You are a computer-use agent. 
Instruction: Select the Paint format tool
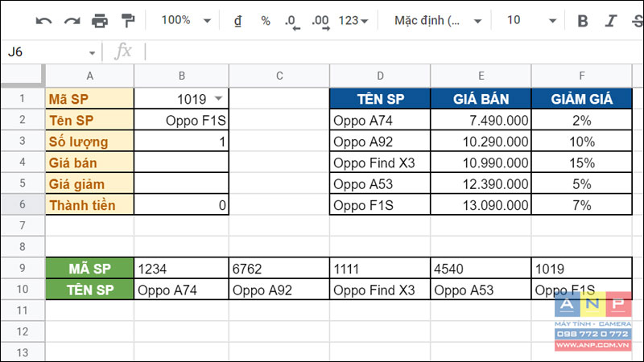click(128, 21)
